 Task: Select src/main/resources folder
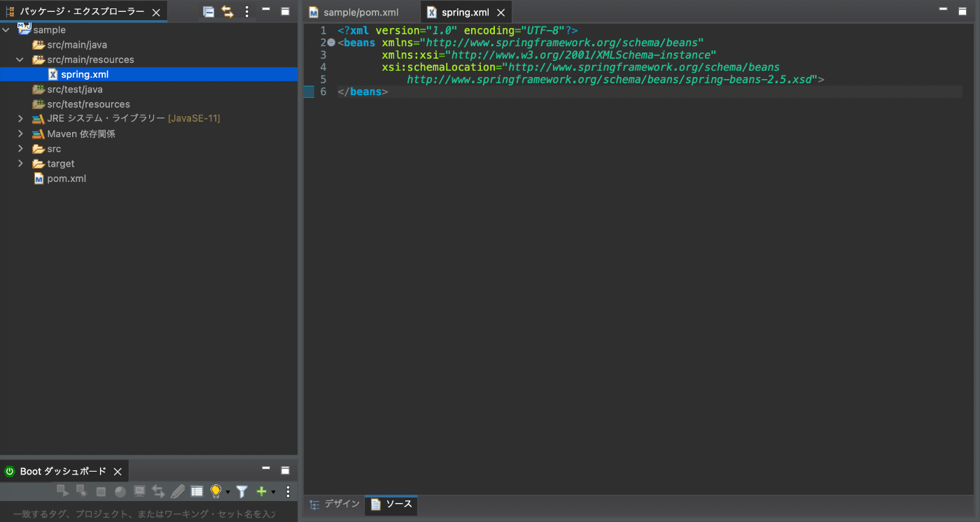[x=90, y=59]
